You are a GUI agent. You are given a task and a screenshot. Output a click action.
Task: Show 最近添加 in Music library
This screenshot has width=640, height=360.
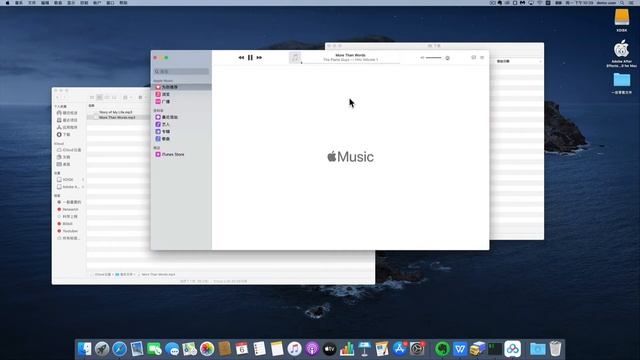click(x=182, y=117)
